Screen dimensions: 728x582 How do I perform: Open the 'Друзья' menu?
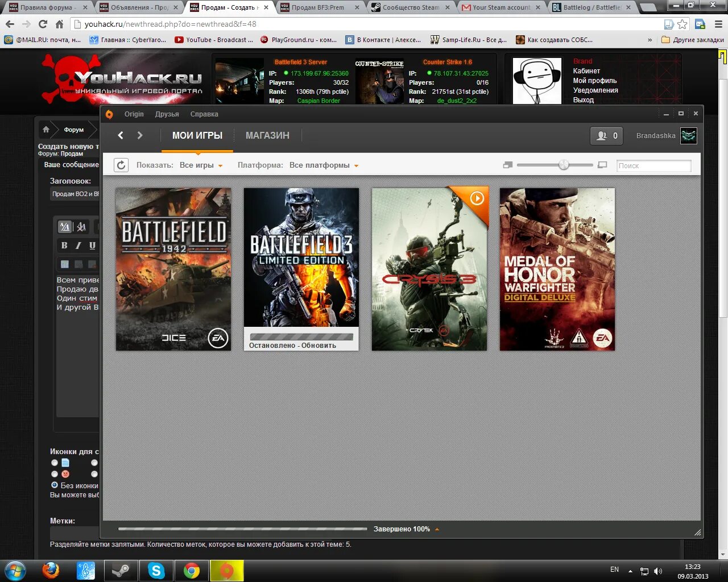point(167,114)
